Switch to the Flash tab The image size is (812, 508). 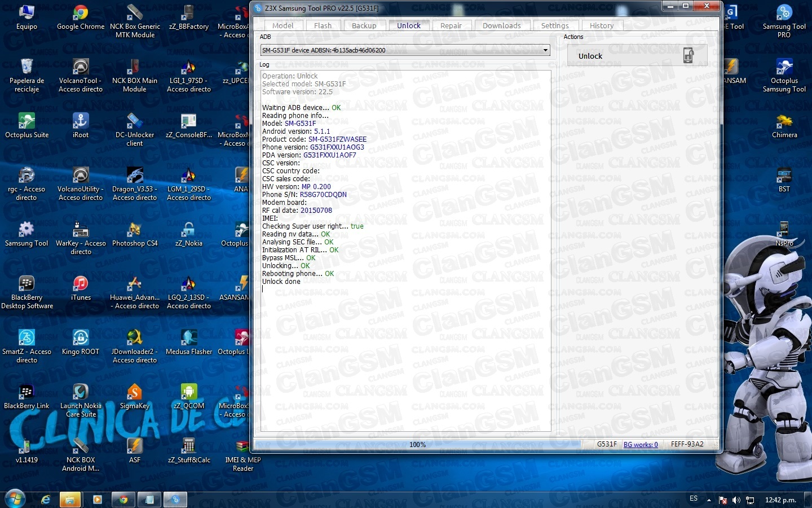point(323,25)
